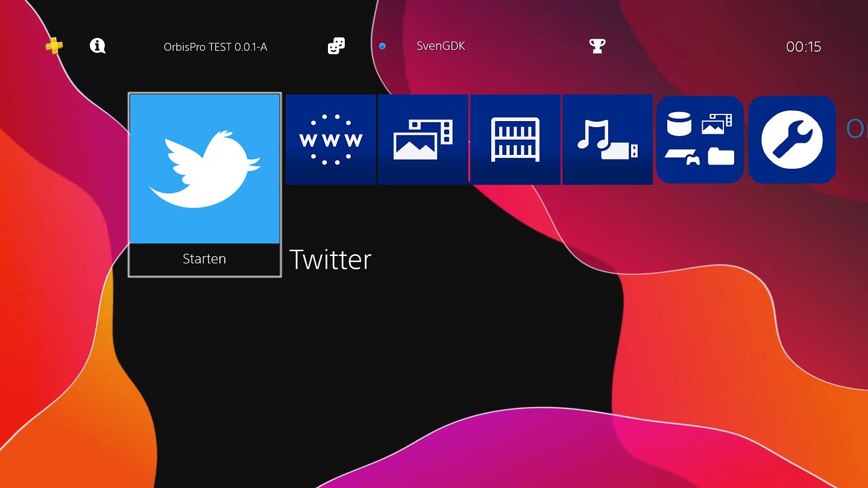This screenshot has height=488, width=868.
Task: Launch the WWW internet browser tile
Action: [331, 140]
